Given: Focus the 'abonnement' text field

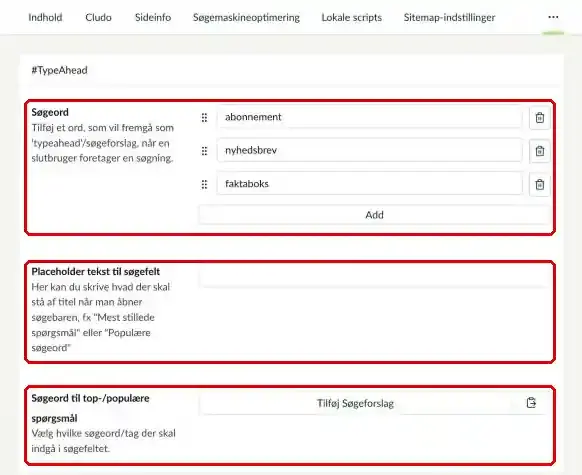Looking at the screenshot, I should click(370, 117).
